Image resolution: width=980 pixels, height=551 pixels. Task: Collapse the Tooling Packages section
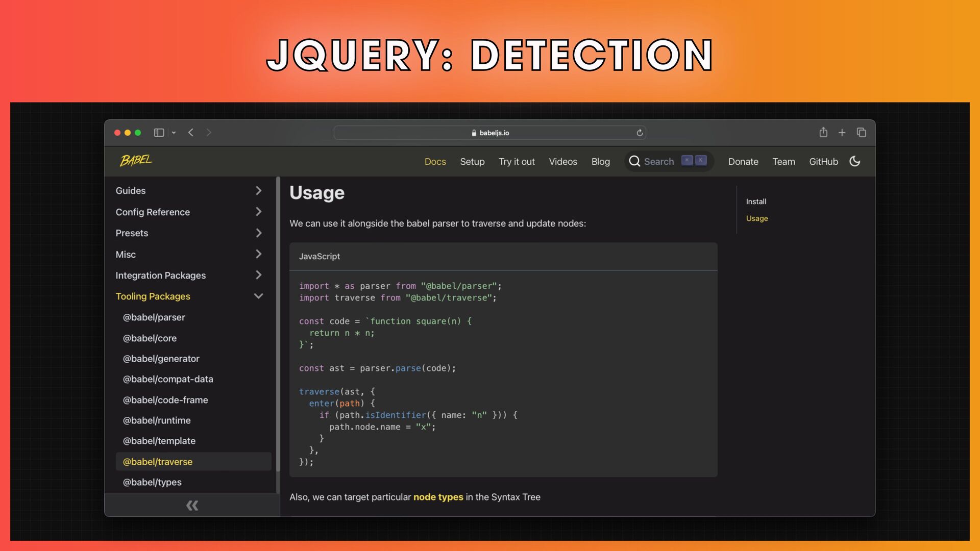[258, 296]
